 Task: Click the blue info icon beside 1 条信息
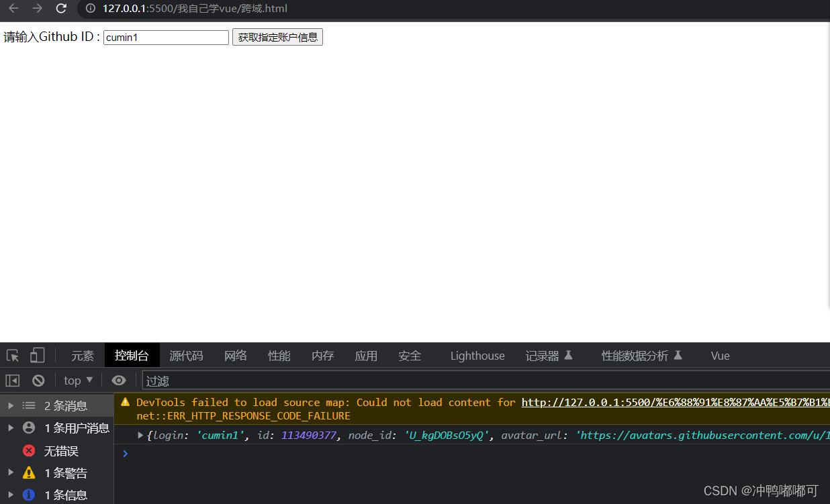click(29, 495)
